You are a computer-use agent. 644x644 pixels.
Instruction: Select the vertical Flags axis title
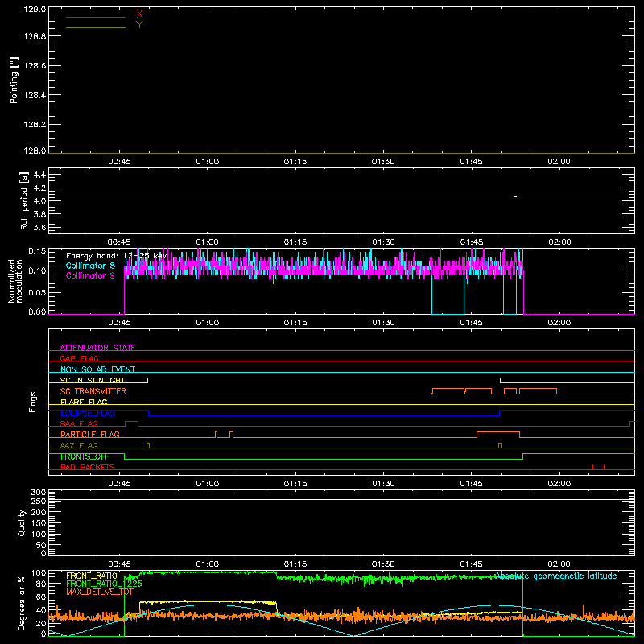[33, 402]
